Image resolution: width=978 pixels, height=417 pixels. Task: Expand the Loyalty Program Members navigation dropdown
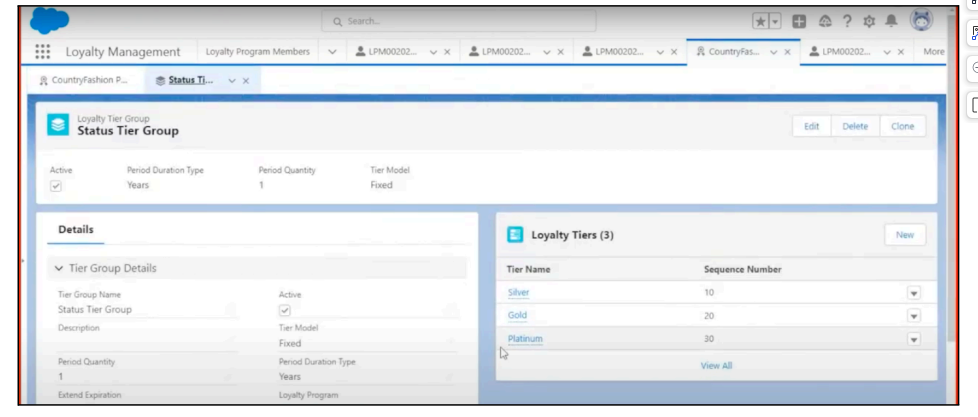coord(332,52)
